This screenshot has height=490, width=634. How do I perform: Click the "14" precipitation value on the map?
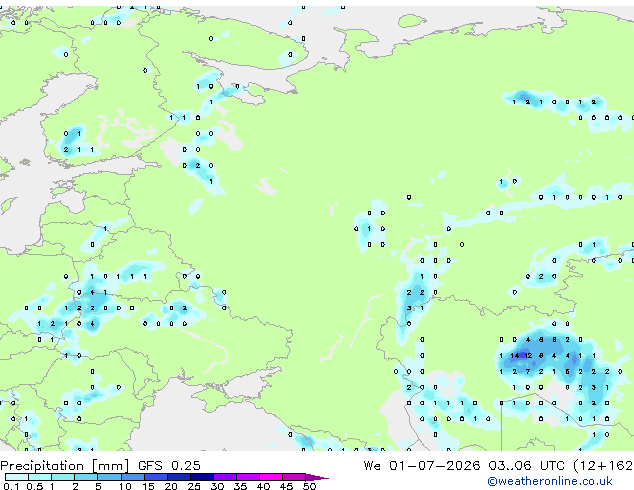click(x=515, y=356)
